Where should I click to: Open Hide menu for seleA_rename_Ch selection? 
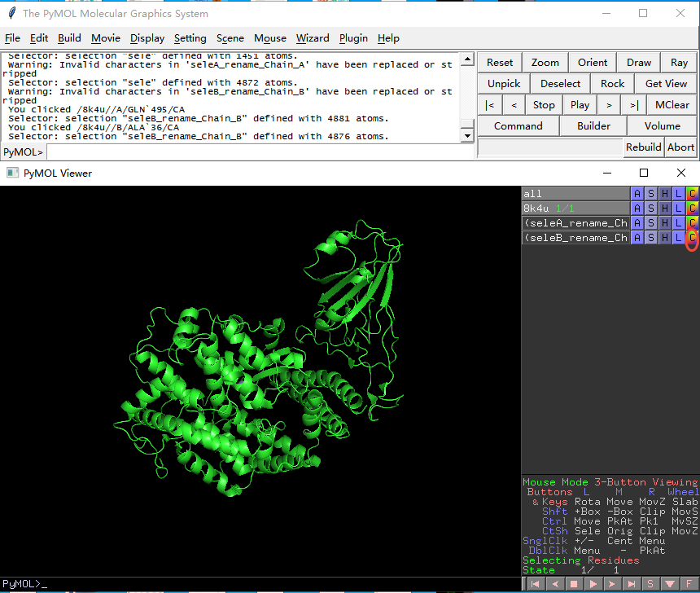(665, 223)
